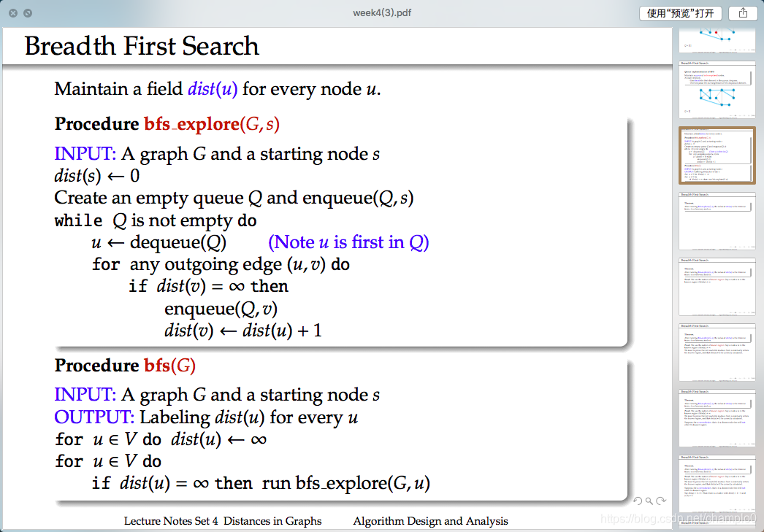Click the red bfs_explore(G,s) procedure name

(212, 124)
